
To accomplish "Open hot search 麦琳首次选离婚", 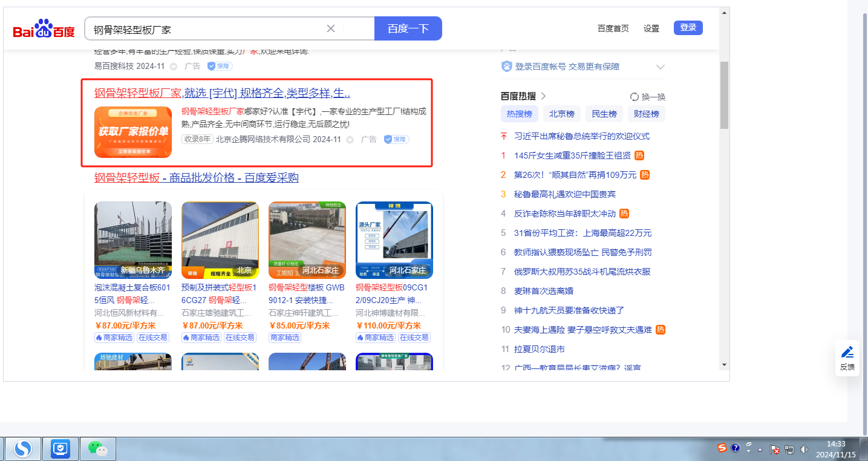I will click(544, 291).
